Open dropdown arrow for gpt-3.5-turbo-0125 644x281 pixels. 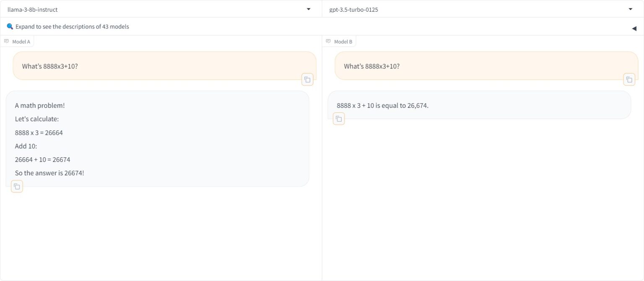630,9
